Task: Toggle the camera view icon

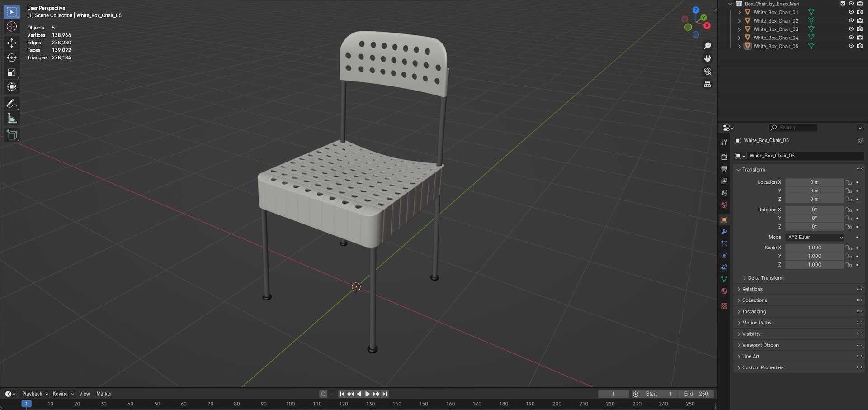Action: 708,71
